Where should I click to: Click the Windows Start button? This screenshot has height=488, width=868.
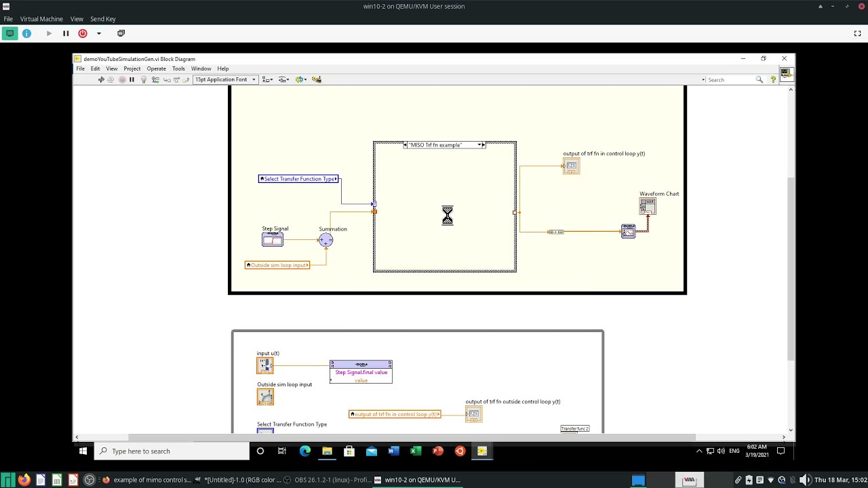[x=83, y=451]
